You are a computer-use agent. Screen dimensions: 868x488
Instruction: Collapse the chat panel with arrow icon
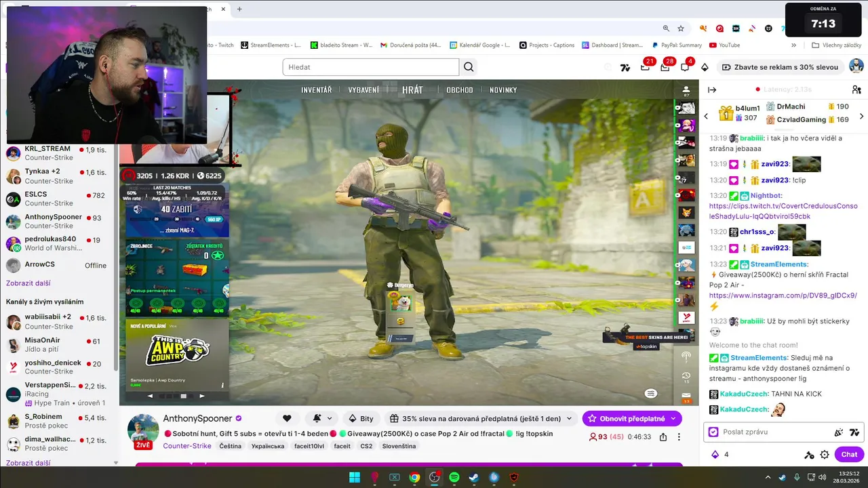point(712,89)
